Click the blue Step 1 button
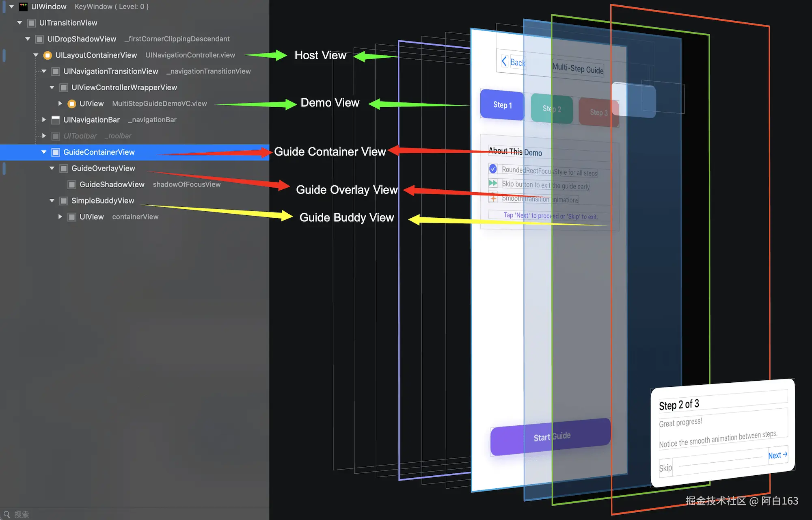Image resolution: width=812 pixels, height=520 pixels. pos(502,105)
